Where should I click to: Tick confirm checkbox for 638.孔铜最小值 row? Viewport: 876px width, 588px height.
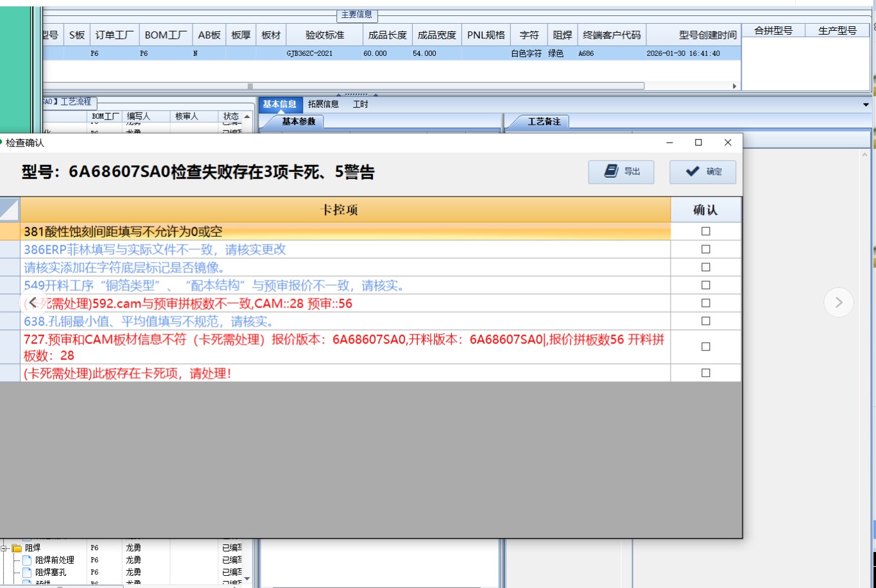706,321
